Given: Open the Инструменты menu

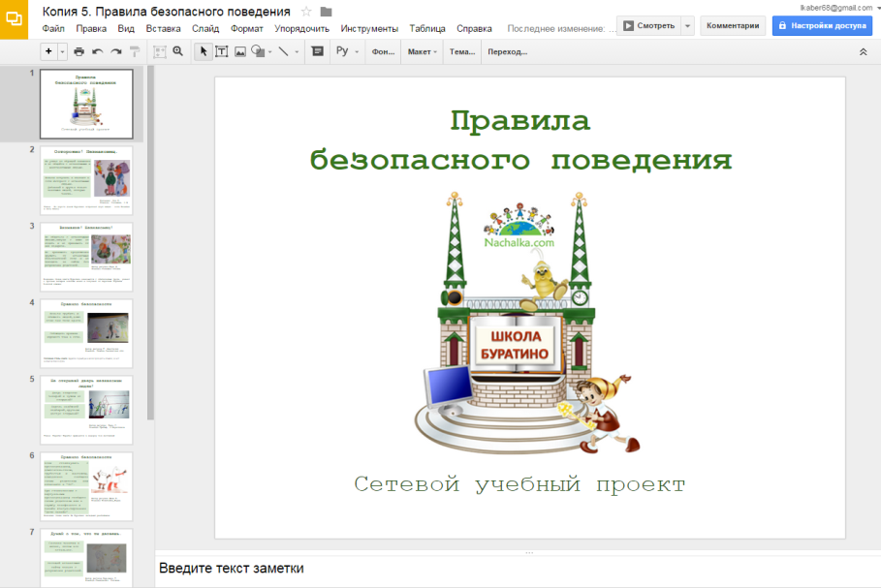Looking at the screenshot, I should click(368, 29).
